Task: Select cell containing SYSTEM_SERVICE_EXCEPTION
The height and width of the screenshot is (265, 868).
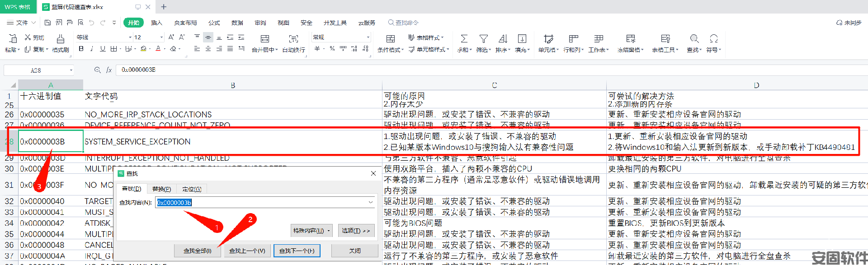Action: [x=233, y=141]
